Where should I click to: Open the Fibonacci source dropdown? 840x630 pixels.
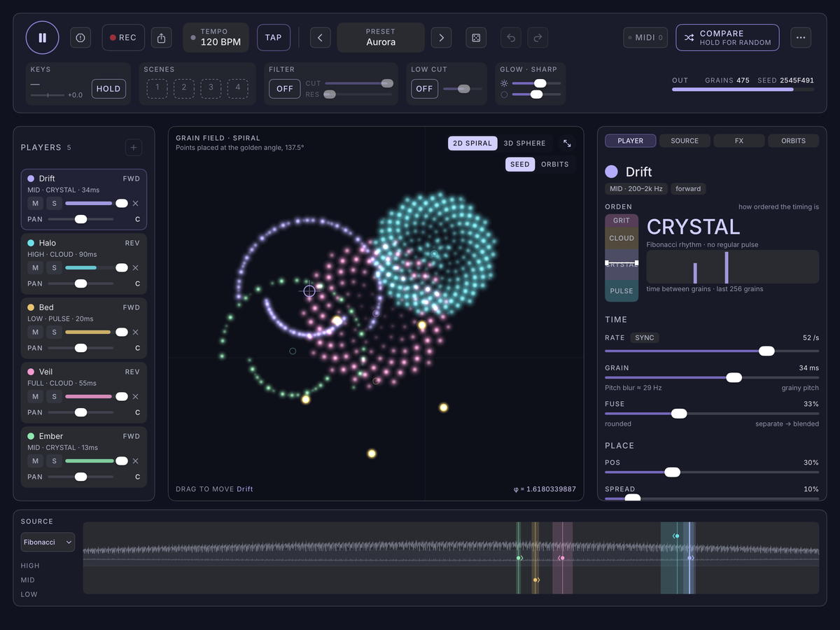[48, 542]
